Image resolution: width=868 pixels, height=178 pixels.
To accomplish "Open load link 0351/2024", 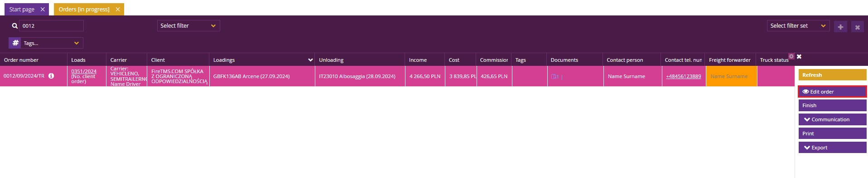I will pyautogui.click(x=84, y=71).
